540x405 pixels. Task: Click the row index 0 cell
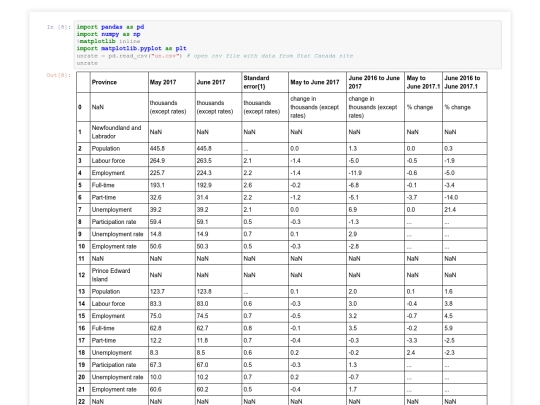click(x=83, y=107)
